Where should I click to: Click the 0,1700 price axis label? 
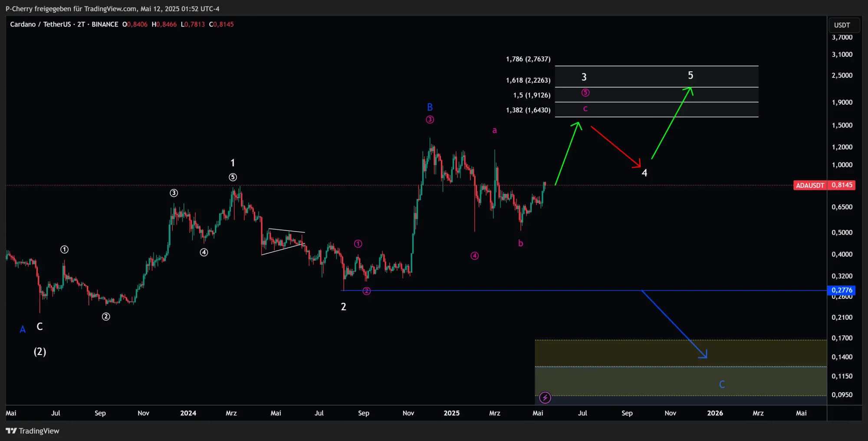click(x=842, y=338)
